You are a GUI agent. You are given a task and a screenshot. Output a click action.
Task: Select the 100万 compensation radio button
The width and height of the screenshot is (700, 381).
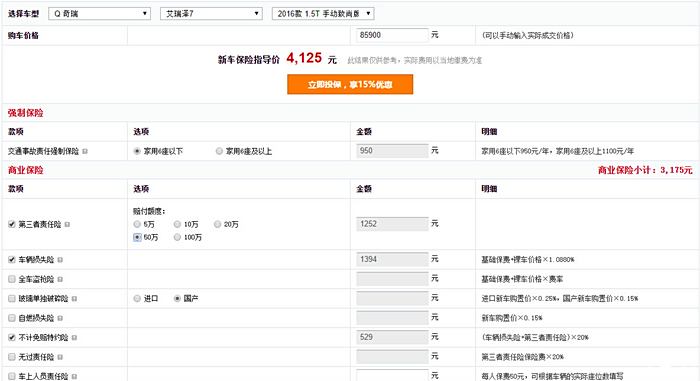pyautogui.click(x=177, y=237)
